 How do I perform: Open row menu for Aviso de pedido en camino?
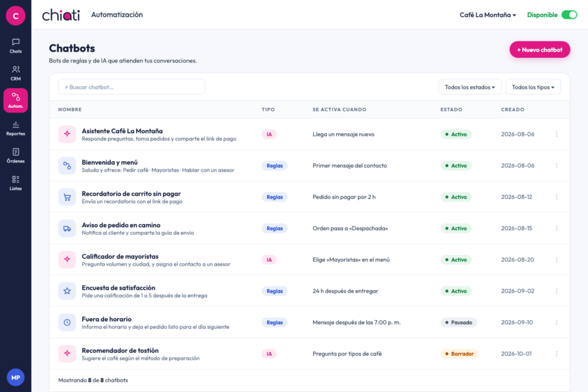pyautogui.click(x=556, y=228)
